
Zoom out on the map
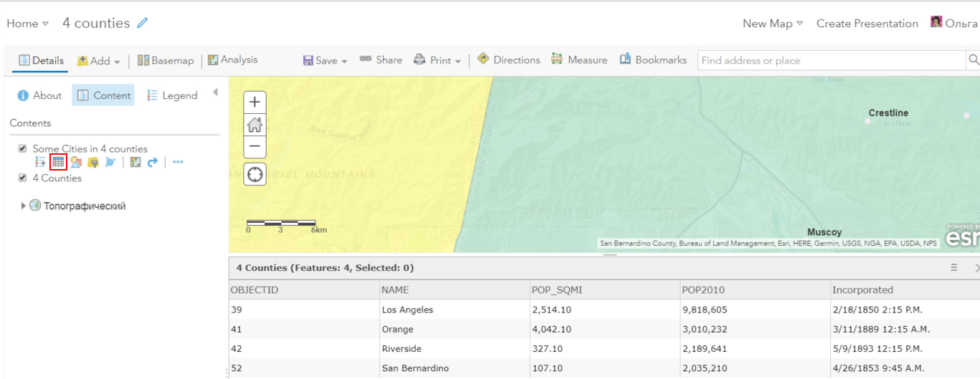click(x=254, y=147)
